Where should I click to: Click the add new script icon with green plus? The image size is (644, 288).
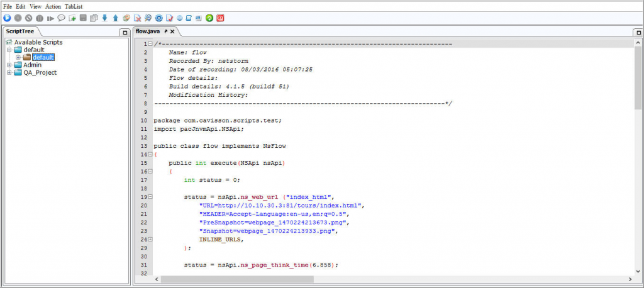click(72, 18)
